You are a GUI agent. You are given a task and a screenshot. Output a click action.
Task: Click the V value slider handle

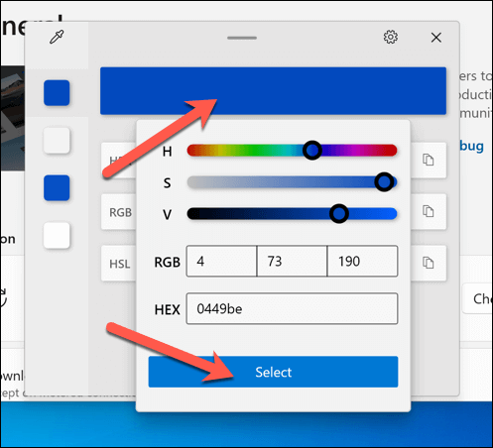point(339,213)
